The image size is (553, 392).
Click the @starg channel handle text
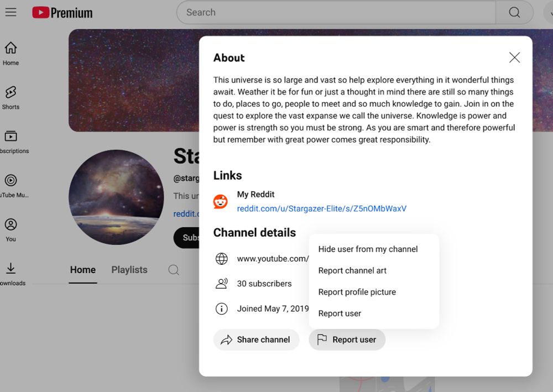186,179
